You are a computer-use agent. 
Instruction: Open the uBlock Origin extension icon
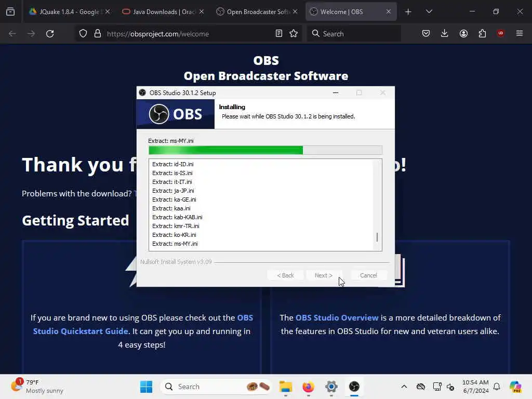tap(501, 33)
